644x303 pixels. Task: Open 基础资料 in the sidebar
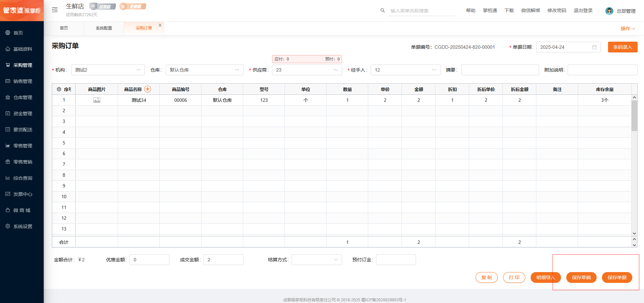(22, 49)
